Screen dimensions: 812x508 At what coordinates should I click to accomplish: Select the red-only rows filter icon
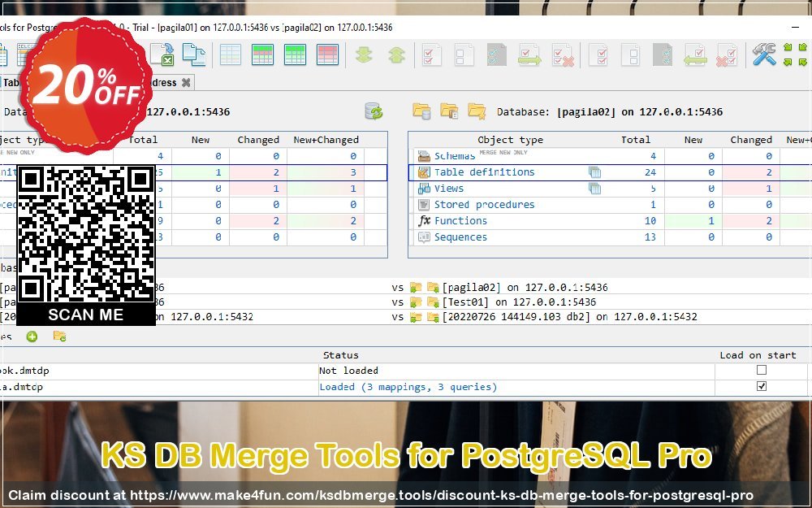[328, 54]
